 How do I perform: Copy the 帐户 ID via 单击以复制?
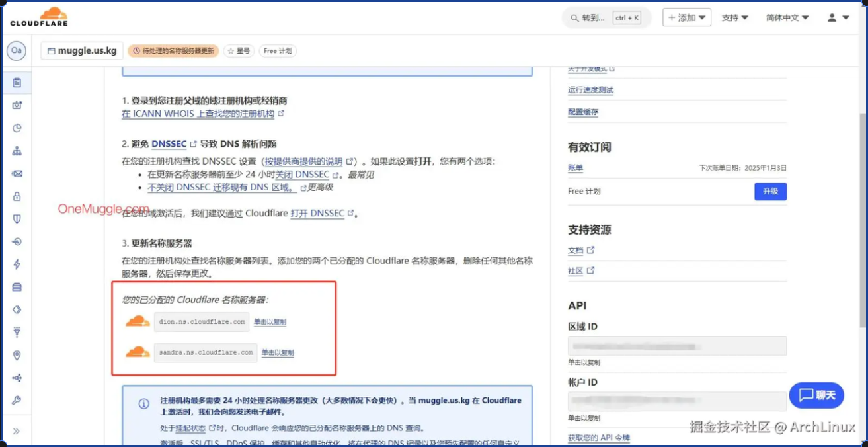click(584, 418)
